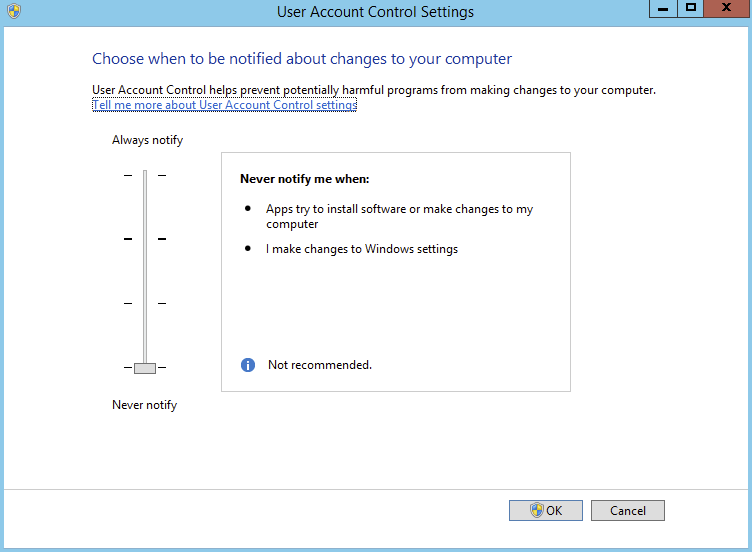Maximize the User Account Control Settings window
752x552 pixels.
pyautogui.click(x=690, y=8)
